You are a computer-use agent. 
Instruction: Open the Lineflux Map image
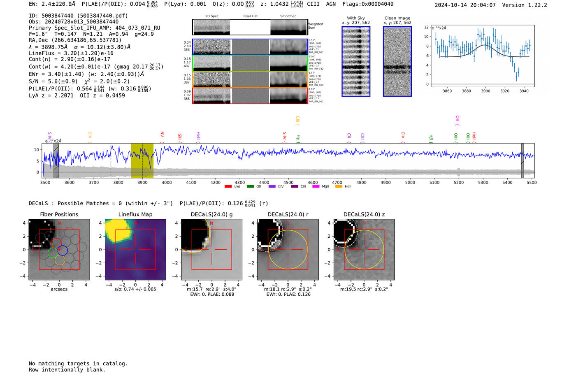tap(135, 249)
